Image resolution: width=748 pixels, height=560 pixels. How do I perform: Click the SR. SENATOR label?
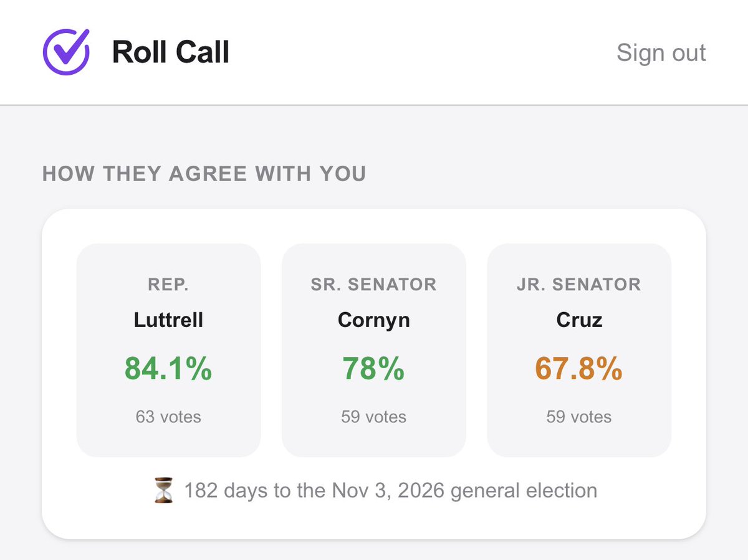(373, 285)
